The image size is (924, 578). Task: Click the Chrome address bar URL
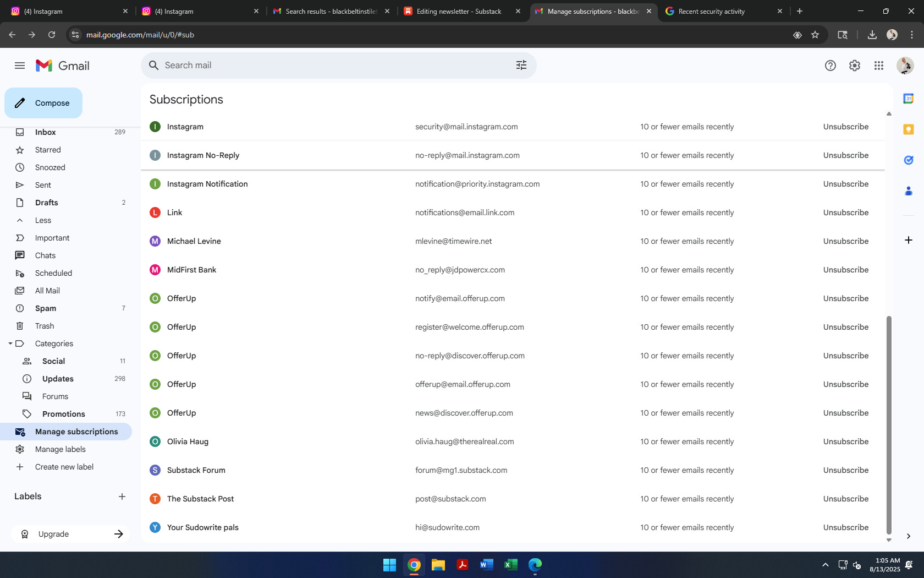[140, 35]
